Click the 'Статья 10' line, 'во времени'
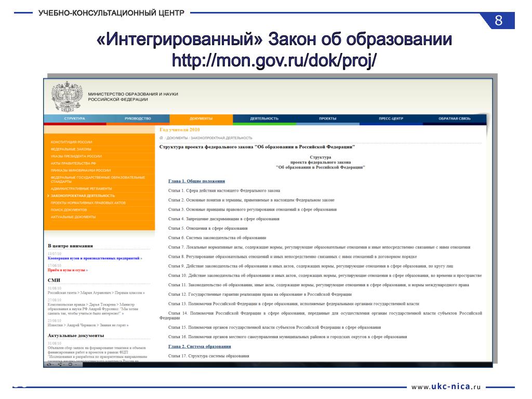 pos(325,276)
